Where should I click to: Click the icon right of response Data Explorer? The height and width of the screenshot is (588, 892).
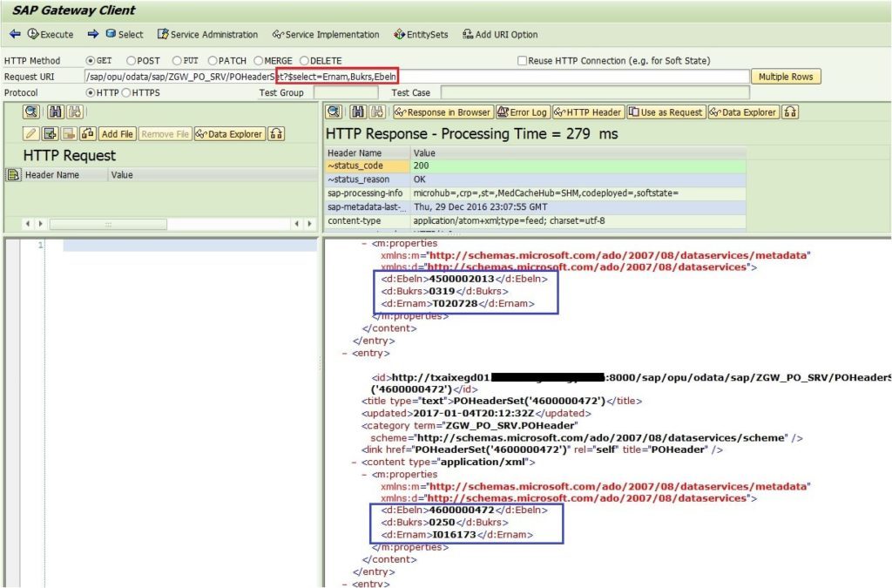[790, 112]
